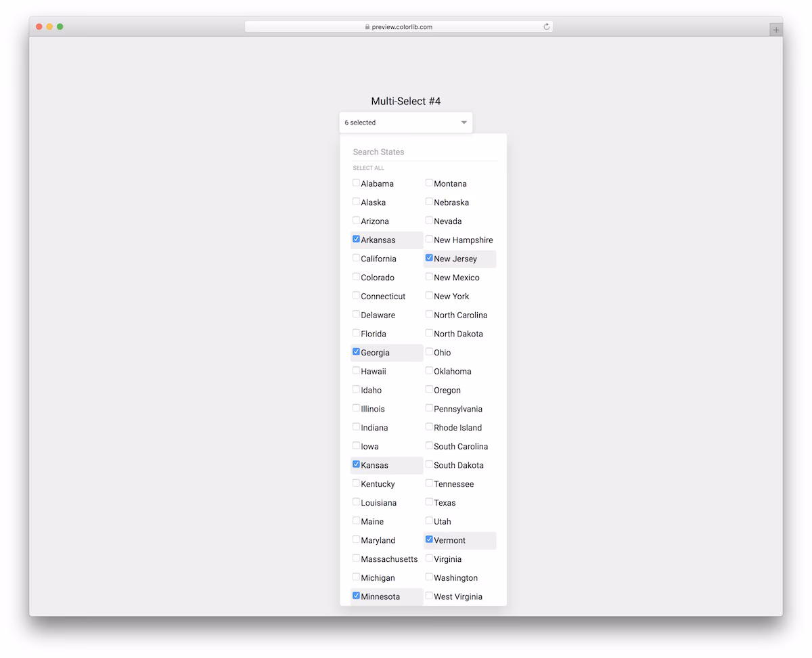Check the Virginia checkbox
Screen dimensions: 812x658
pyautogui.click(x=429, y=558)
